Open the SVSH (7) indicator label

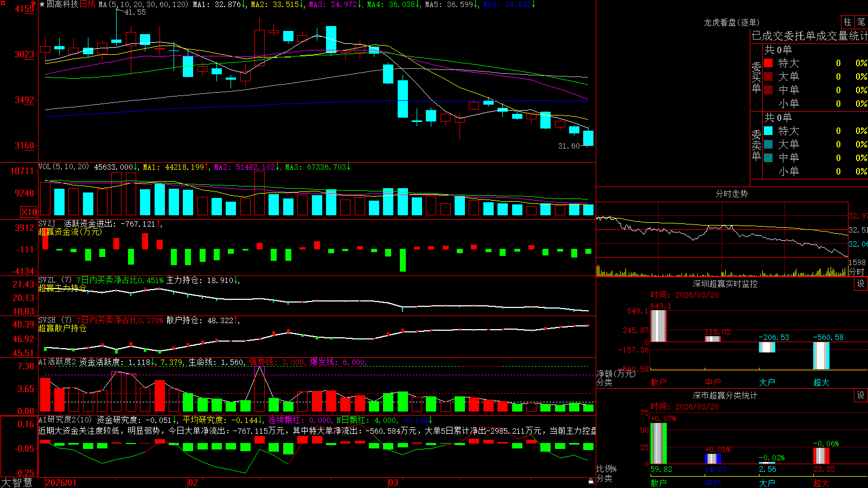55,320
